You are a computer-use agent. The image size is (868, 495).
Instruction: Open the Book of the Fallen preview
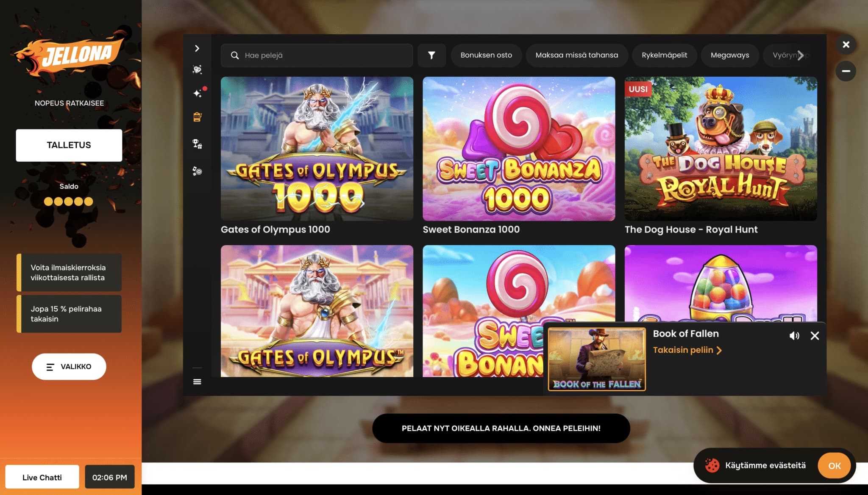pos(597,359)
